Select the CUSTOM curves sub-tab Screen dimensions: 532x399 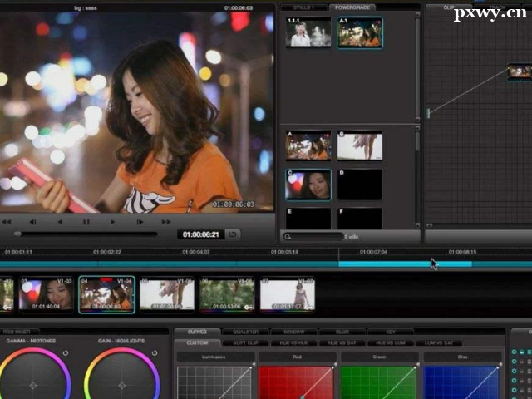tap(197, 343)
